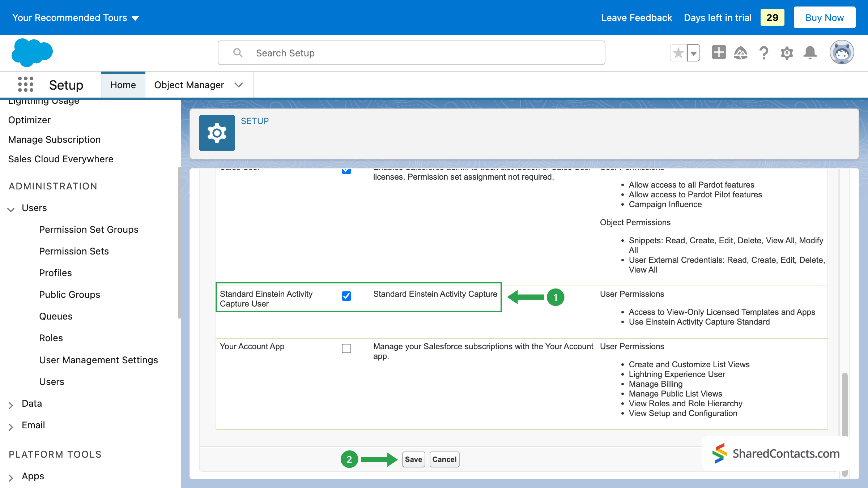Uncheck Standard Einstein Activity Capture User checkbox

click(x=346, y=296)
